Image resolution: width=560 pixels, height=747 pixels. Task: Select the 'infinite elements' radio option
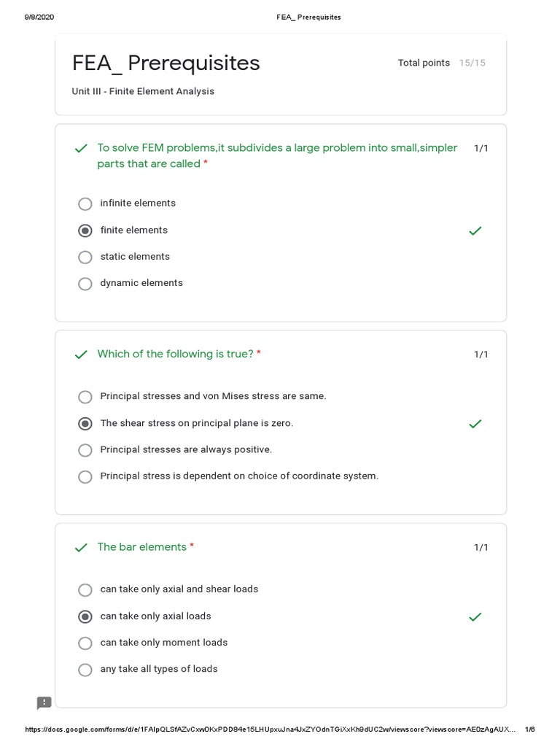point(85,204)
